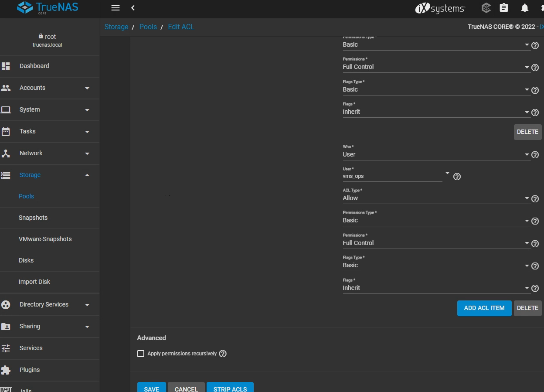
Task: Open bottom Permissions Type dropdown
Action: (436, 220)
